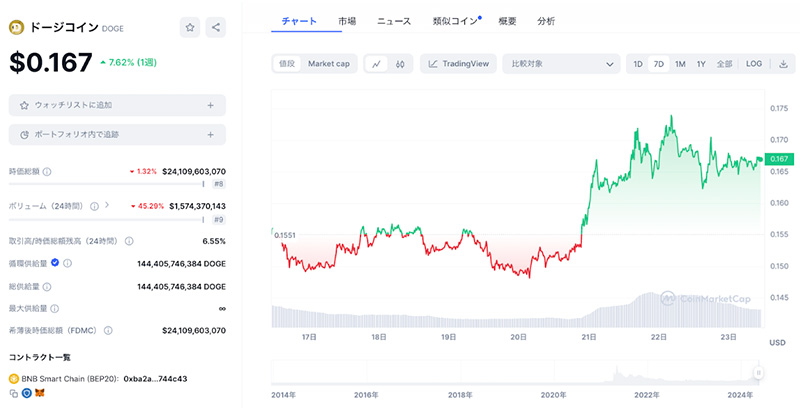Click コントラクト一覧 heading
Image resolution: width=800 pixels, height=417 pixels.
40,357
